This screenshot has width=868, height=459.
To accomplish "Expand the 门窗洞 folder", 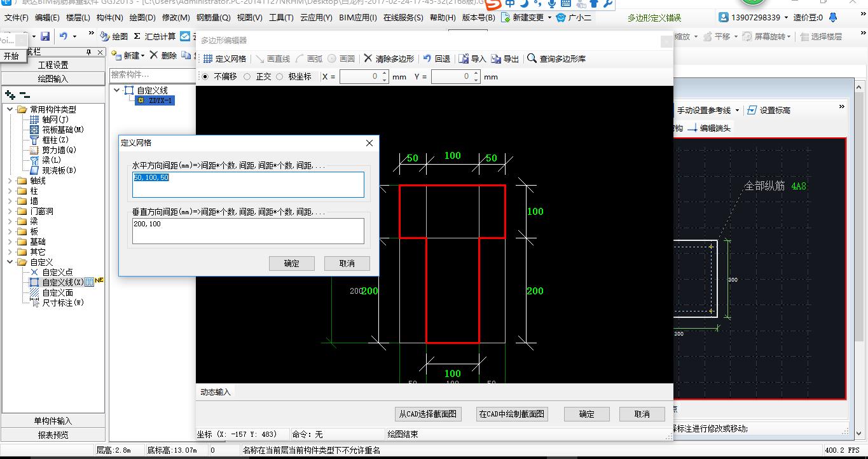I will [x=10, y=211].
